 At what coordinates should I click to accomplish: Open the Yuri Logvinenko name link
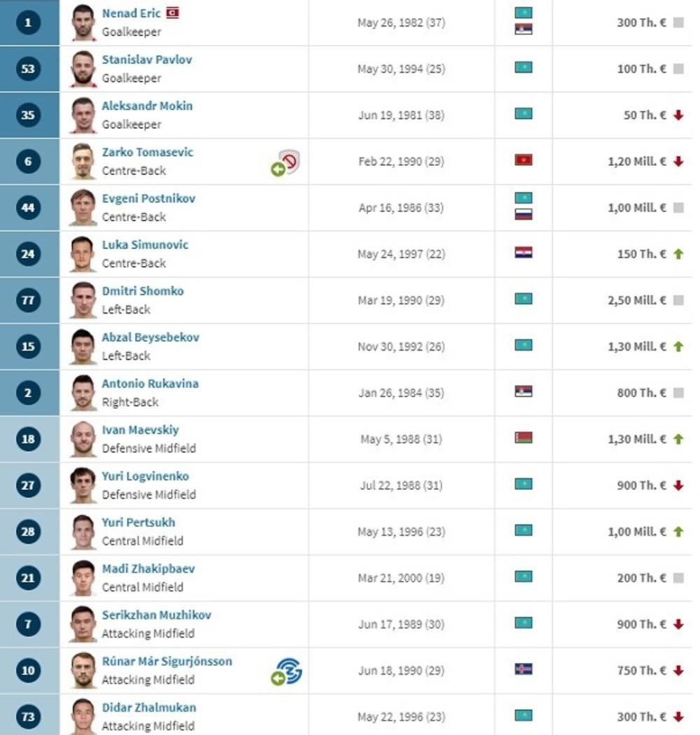point(145,476)
